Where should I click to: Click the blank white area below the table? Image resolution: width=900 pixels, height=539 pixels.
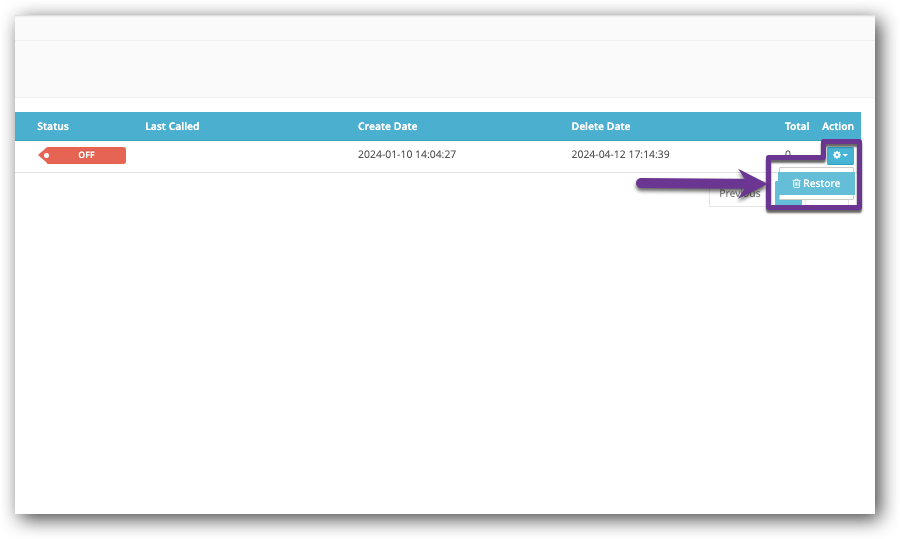pos(400,350)
